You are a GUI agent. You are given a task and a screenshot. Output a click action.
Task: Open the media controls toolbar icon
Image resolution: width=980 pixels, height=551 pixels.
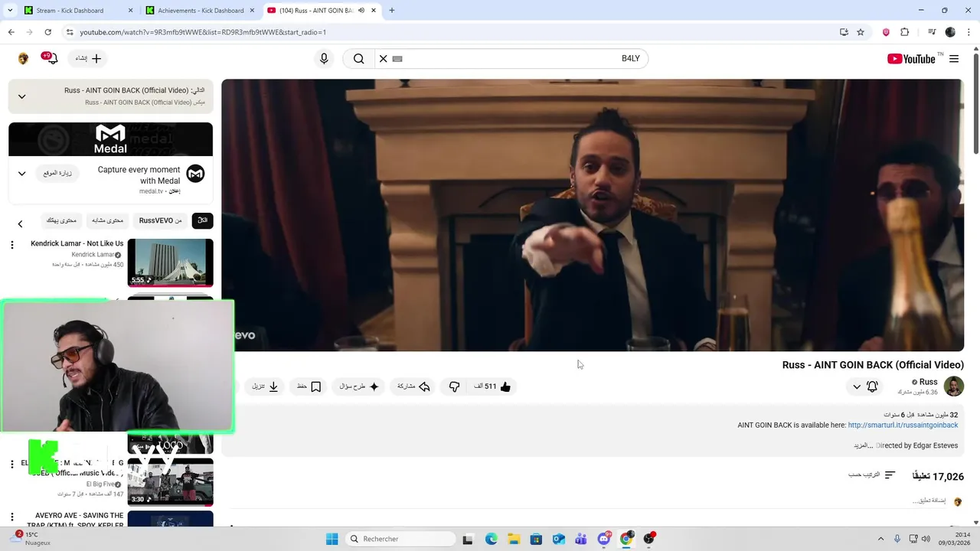point(932,32)
